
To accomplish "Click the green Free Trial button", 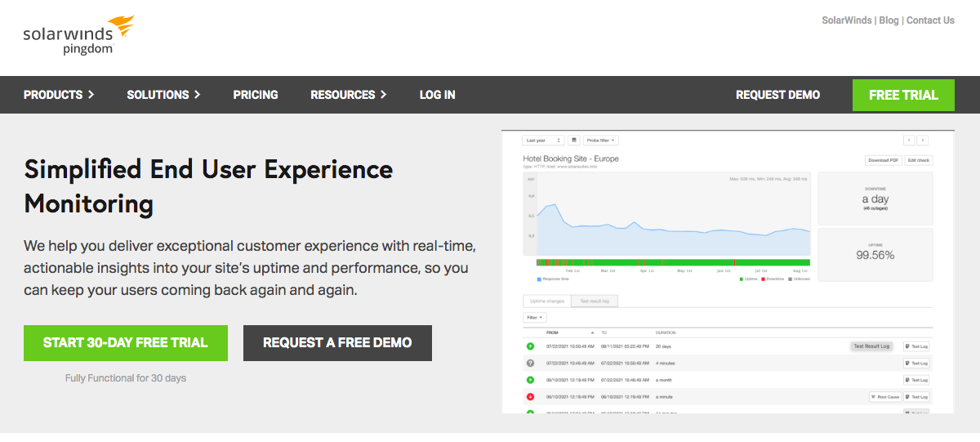I will [x=903, y=95].
